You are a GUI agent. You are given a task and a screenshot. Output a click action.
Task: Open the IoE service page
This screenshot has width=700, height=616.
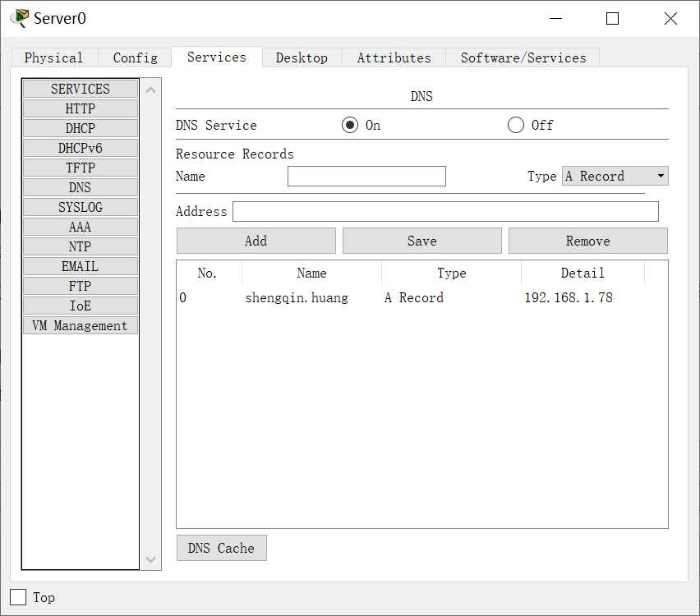coord(81,306)
